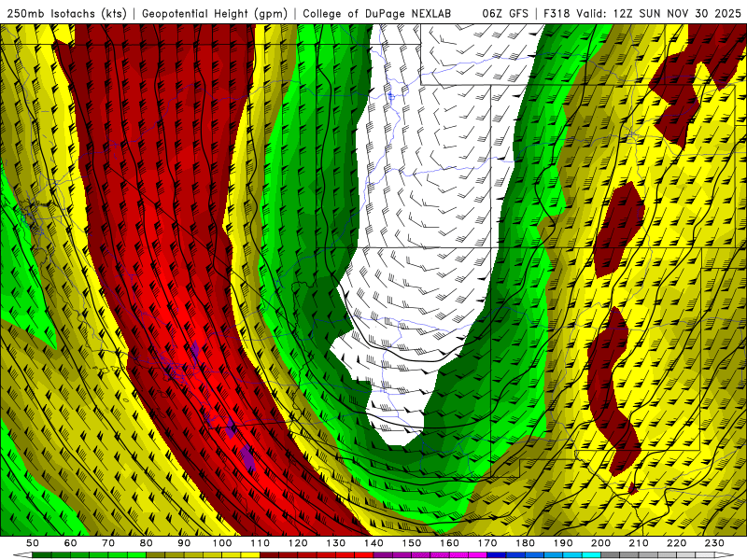
Task: Select the '90' knots scale label
Action: tap(184, 543)
